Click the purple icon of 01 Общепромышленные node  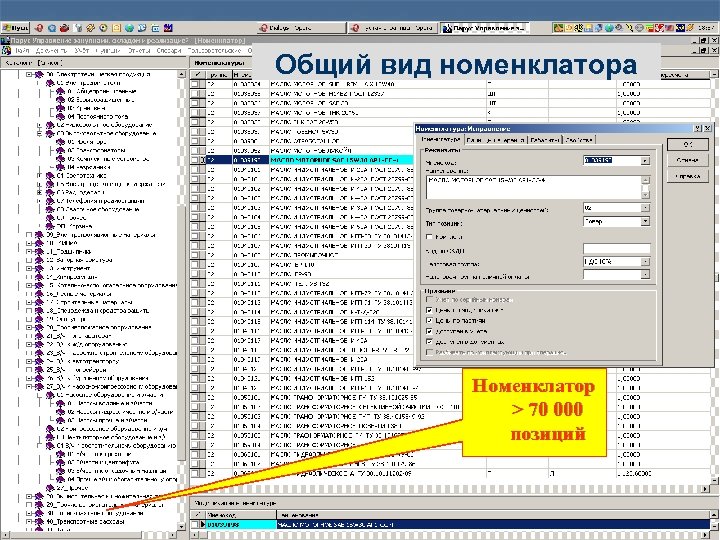pos(60,91)
